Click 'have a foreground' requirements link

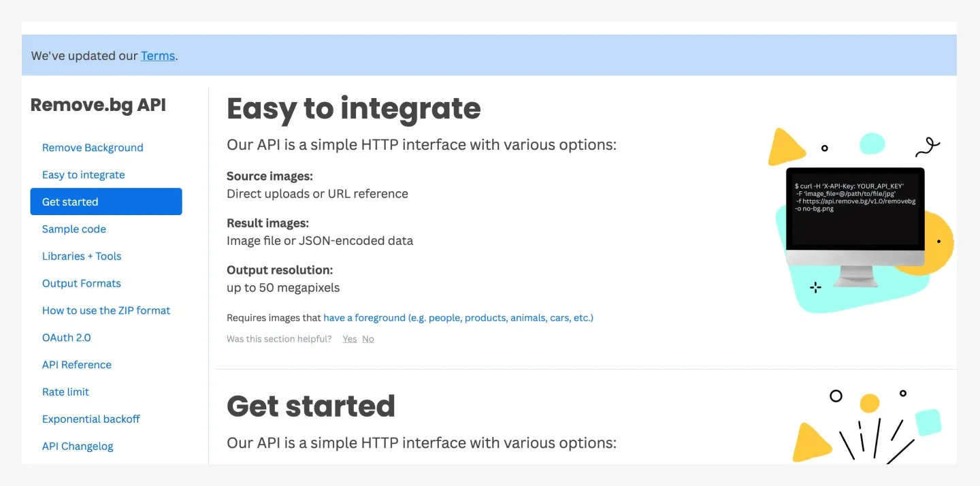pos(458,318)
